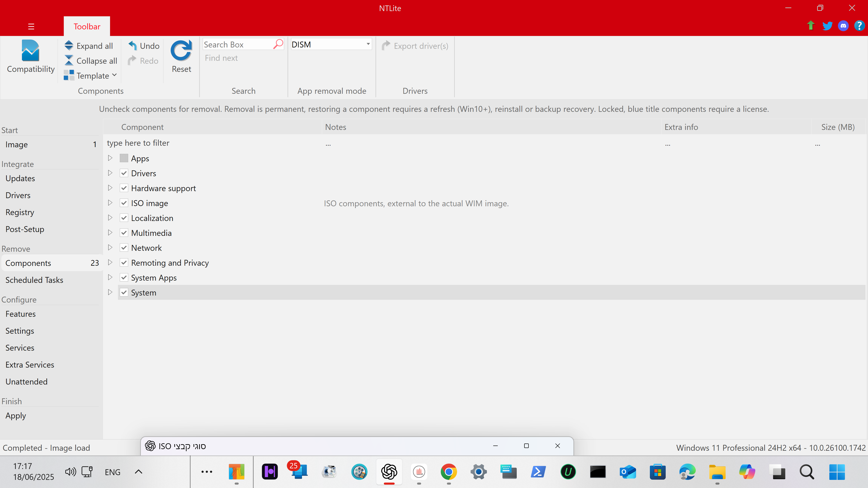Open Settings gear in the taskbar

pyautogui.click(x=479, y=472)
